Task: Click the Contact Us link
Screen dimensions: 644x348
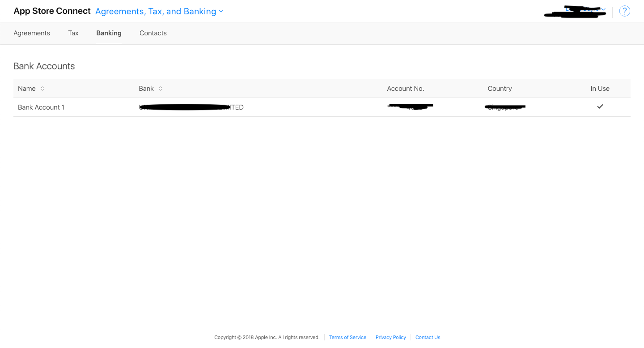Action: point(428,337)
